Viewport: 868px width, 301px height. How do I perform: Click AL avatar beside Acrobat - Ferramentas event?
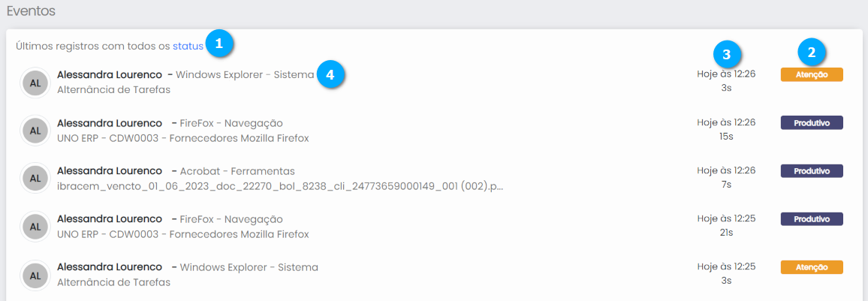(35, 178)
